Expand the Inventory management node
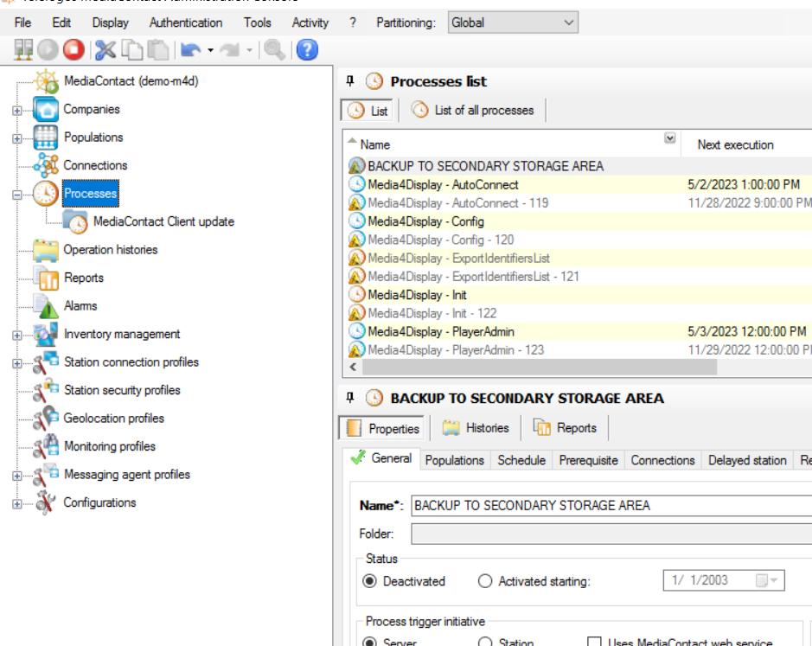 click(17, 336)
